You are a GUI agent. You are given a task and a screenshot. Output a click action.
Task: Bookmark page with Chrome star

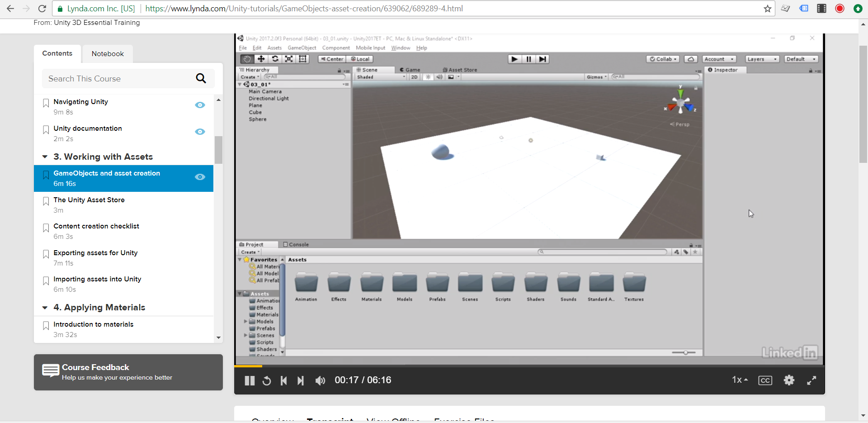[x=767, y=9]
